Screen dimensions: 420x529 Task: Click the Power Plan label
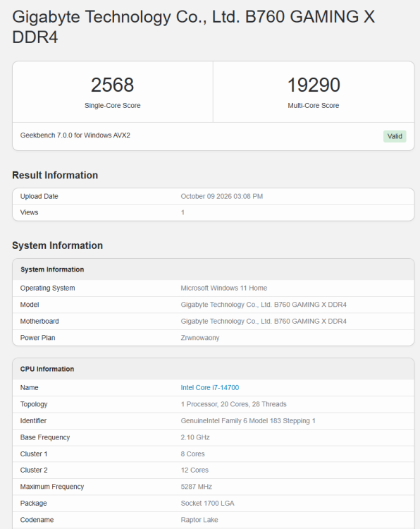point(38,338)
